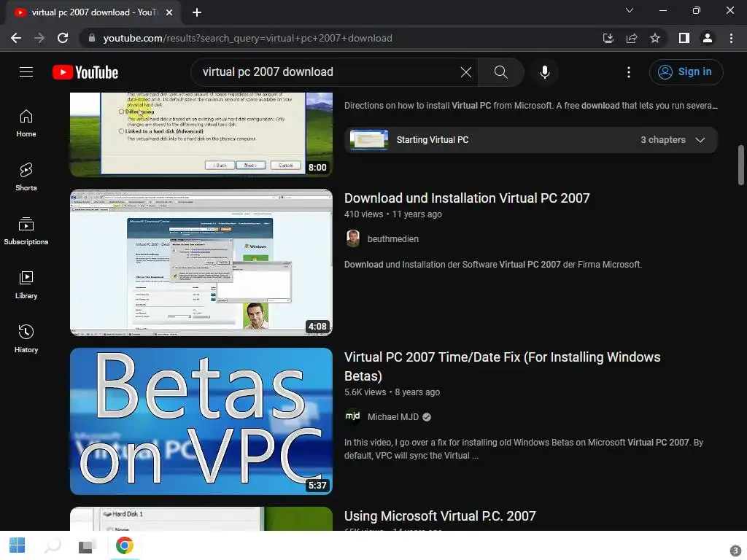Open the tab search dropdown arrow

tap(630, 10)
